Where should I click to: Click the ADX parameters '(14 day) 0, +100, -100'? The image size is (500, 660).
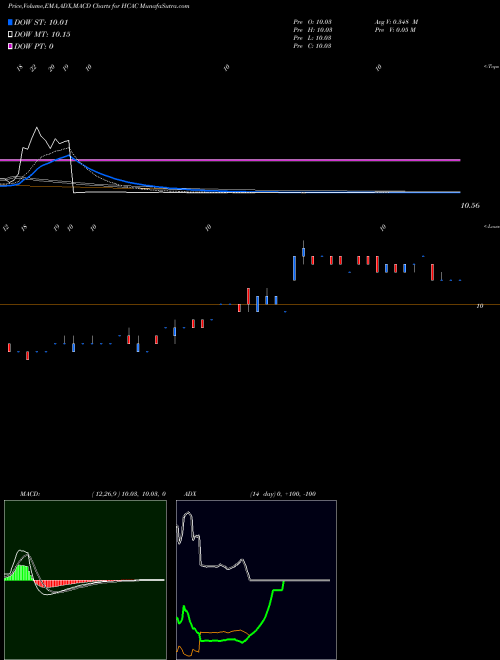point(283,494)
